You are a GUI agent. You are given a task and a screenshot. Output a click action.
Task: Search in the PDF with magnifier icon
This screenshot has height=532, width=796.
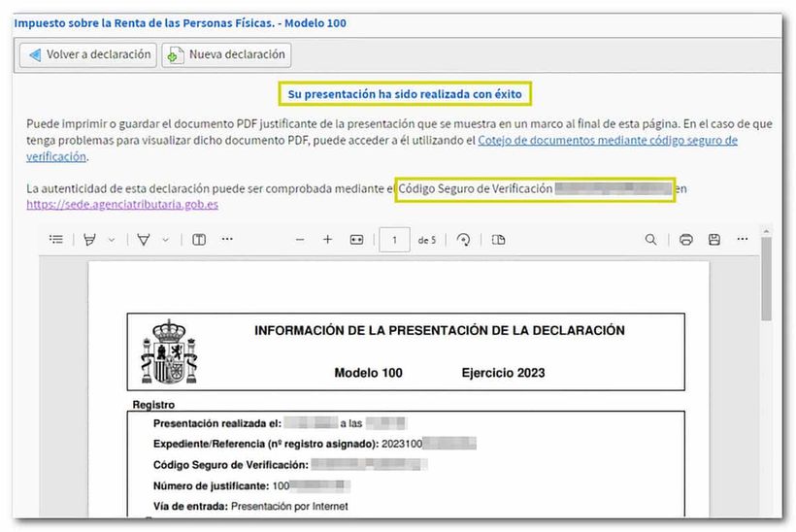pos(650,240)
